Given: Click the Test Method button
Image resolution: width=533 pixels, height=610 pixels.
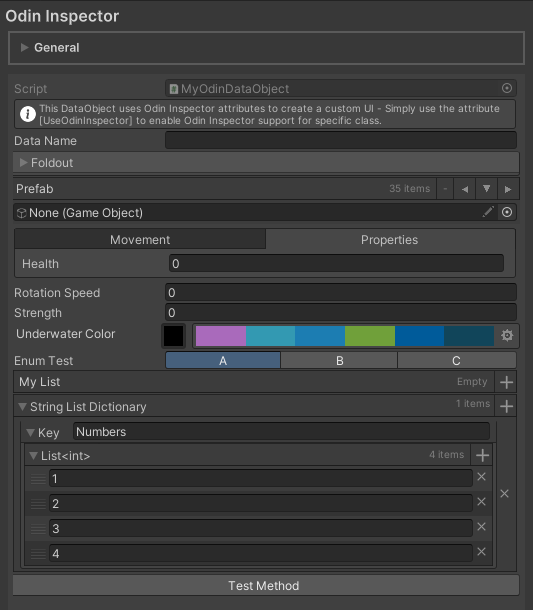Looking at the screenshot, I should [x=266, y=585].
